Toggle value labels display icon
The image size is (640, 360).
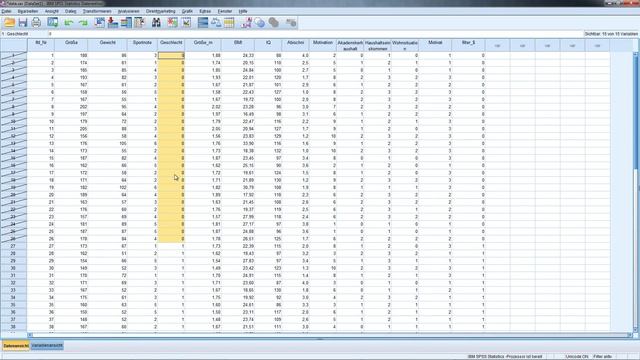246,23
